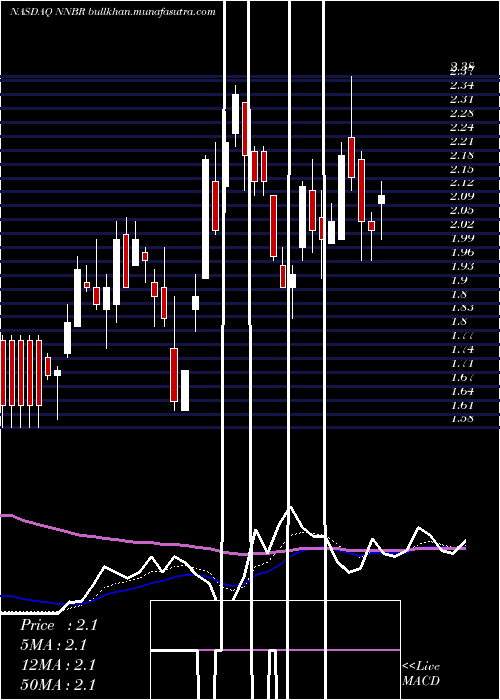This screenshot has width=500, height=700.
Task: Click the 2.21 price axis label
Action: [462, 142]
